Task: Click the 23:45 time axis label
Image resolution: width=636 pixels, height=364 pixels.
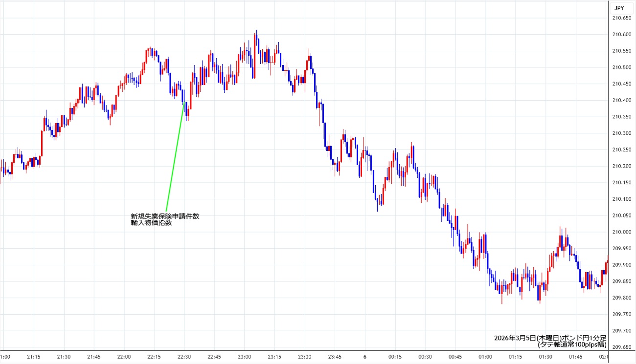Action: [335, 357]
